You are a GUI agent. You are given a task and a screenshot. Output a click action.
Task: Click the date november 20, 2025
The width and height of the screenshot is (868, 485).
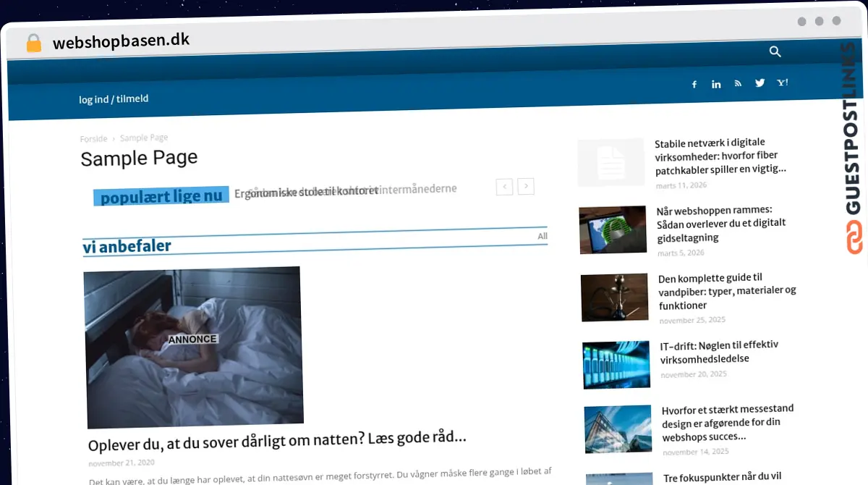click(694, 375)
